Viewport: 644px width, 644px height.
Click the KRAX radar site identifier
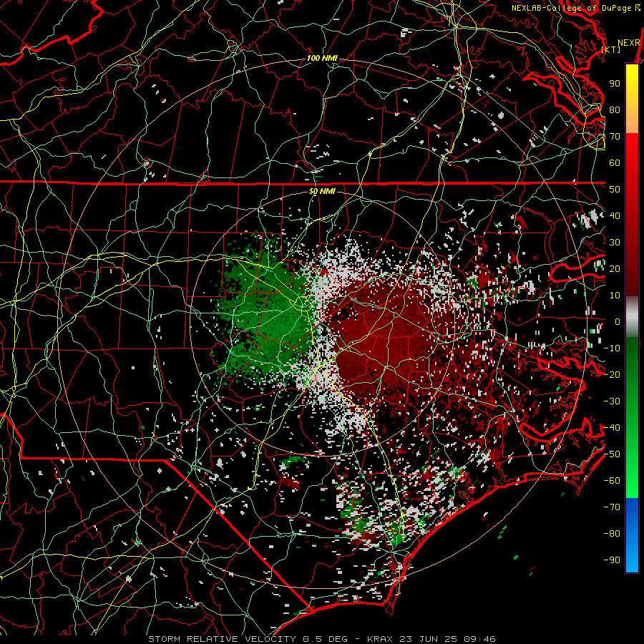(x=380, y=639)
